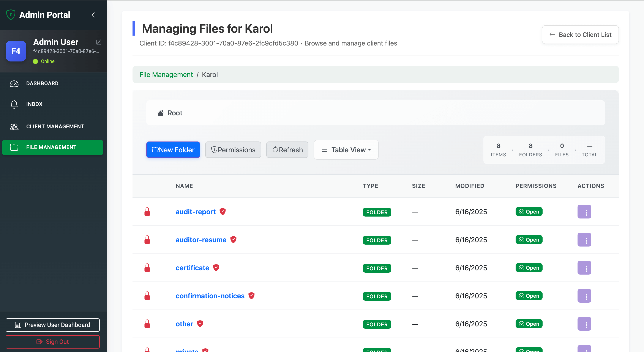Click the red lock on auditor-resume row

(x=147, y=240)
